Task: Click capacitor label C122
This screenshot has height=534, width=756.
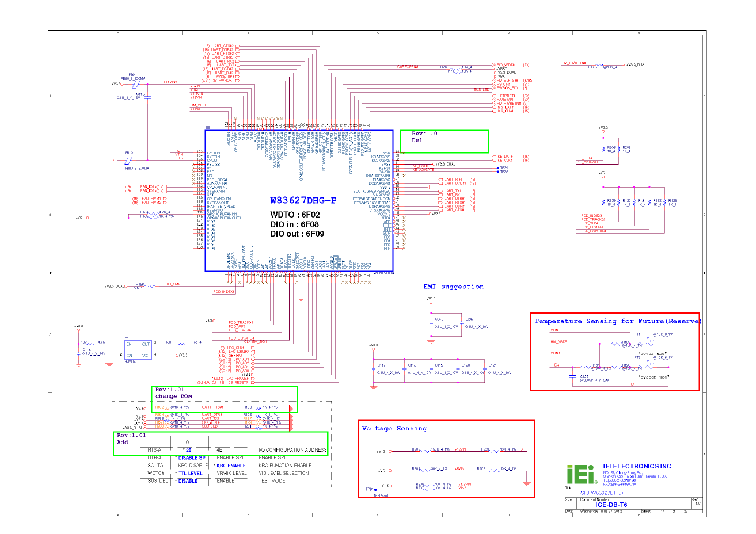Action: click(584, 377)
